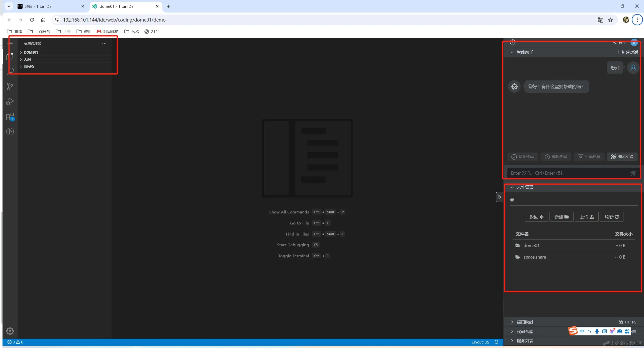Expand the 端口映射 section
644x348 pixels.
point(525,322)
